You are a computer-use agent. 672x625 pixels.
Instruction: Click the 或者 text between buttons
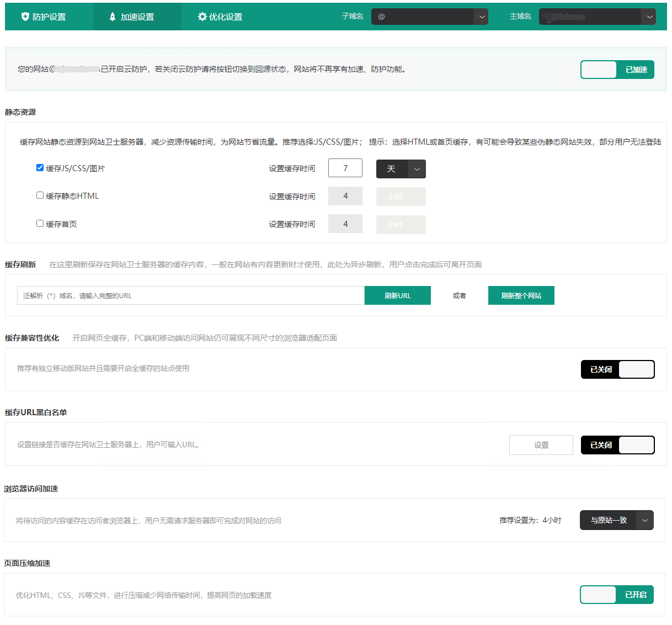click(460, 295)
